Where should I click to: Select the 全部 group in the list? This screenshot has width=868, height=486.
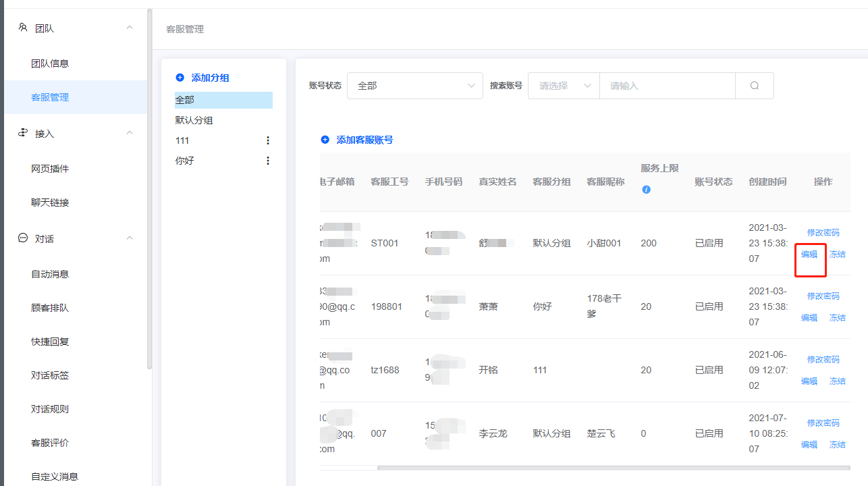pyautogui.click(x=223, y=100)
